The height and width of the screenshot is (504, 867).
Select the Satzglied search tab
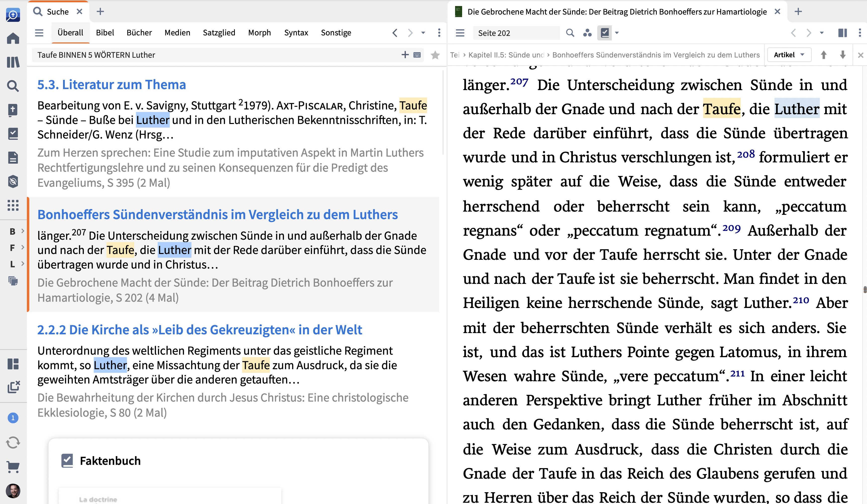click(219, 33)
